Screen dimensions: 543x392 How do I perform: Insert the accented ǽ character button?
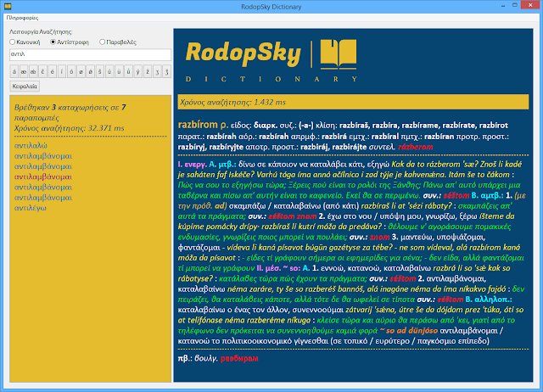(33, 71)
